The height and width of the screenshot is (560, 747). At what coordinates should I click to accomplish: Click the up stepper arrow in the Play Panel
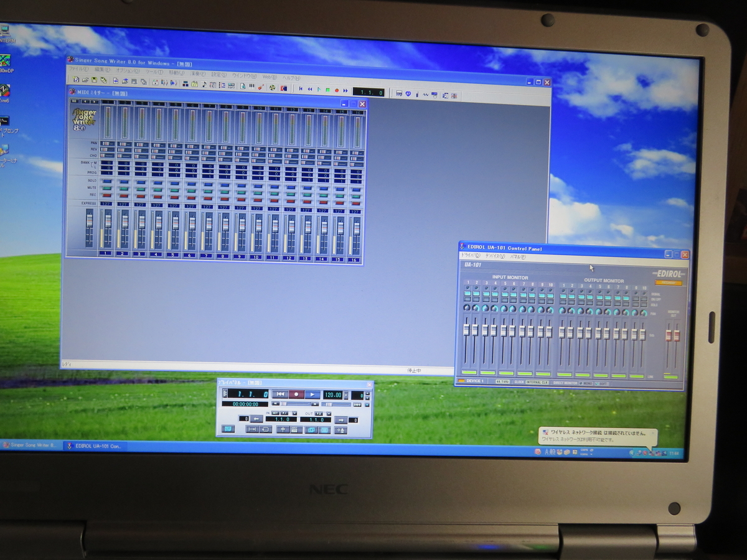367,393
